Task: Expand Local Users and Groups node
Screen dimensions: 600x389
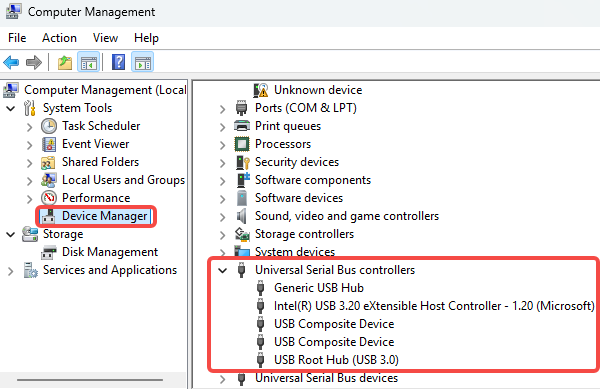Action: coord(29,181)
